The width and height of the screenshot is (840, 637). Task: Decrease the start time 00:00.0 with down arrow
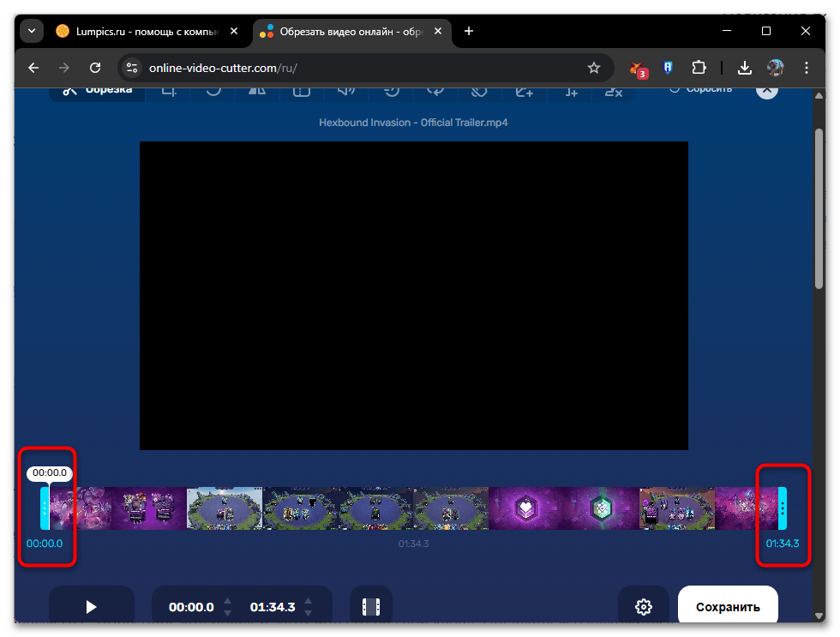[x=228, y=613]
